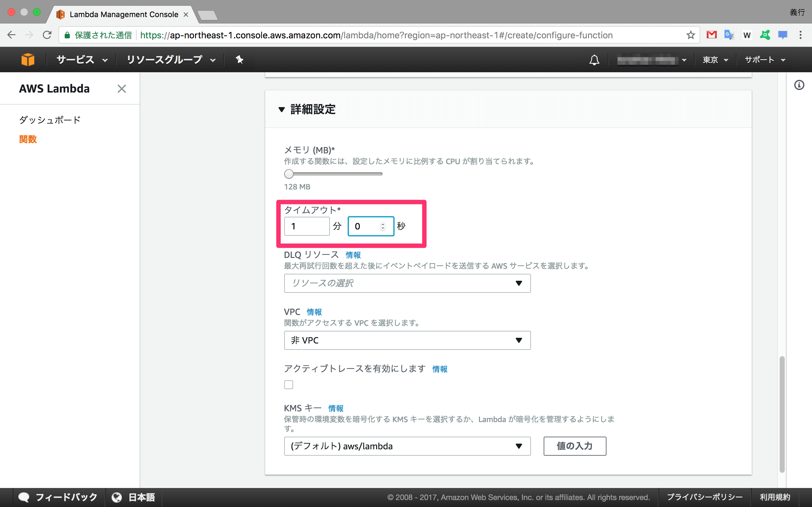Open the DLQ リソースの選択 dropdown
Screen dimensions: 812x507
[x=407, y=283]
